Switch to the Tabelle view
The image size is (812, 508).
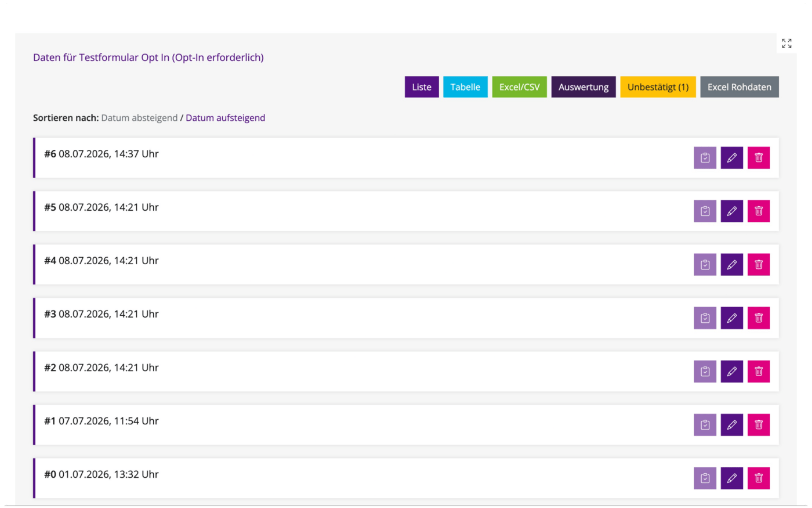(x=465, y=87)
